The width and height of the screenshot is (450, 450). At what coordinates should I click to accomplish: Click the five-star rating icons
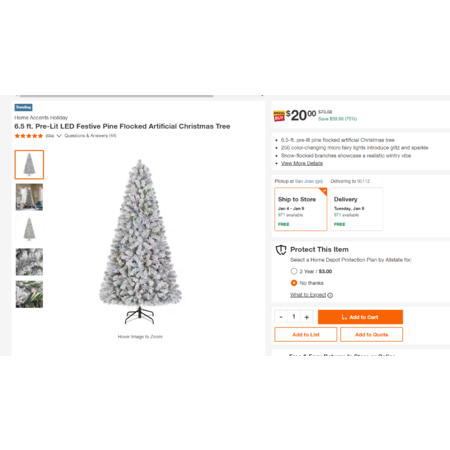click(x=29, y=136)
